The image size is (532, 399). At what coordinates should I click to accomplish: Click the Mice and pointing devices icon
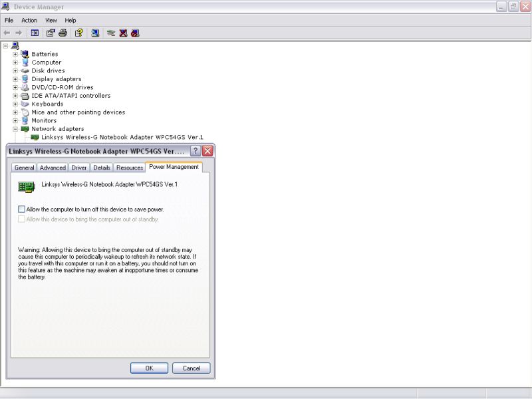tap(25, 112)
